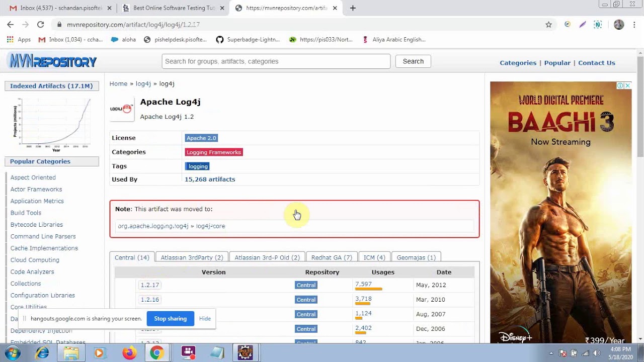The width and height of the screenshot is (644, 362).
Task: Open version 1.2.17 link
Action: (x=149, y=285)
